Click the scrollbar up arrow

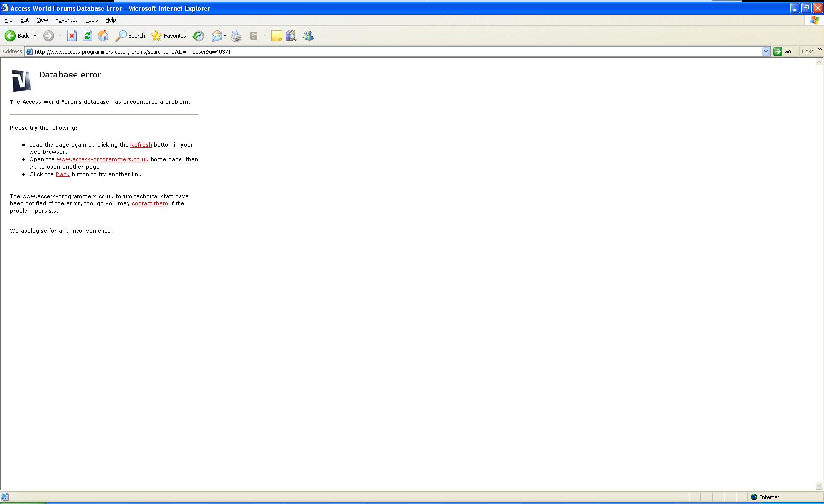tap(819, 62)
